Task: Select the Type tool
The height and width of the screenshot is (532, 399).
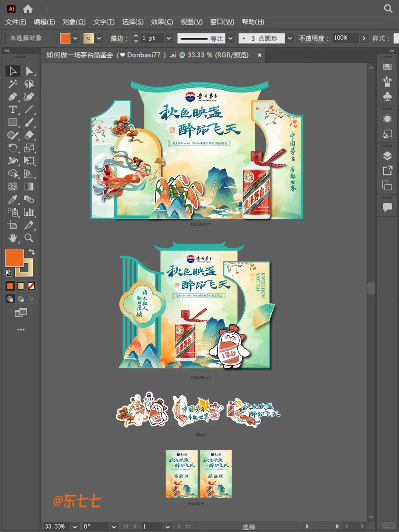Action: (x=13, y=109)
